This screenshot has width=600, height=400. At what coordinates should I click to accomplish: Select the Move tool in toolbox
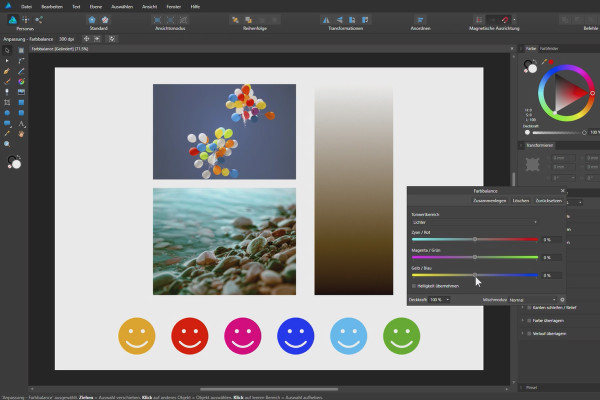(x=7, y=50)
